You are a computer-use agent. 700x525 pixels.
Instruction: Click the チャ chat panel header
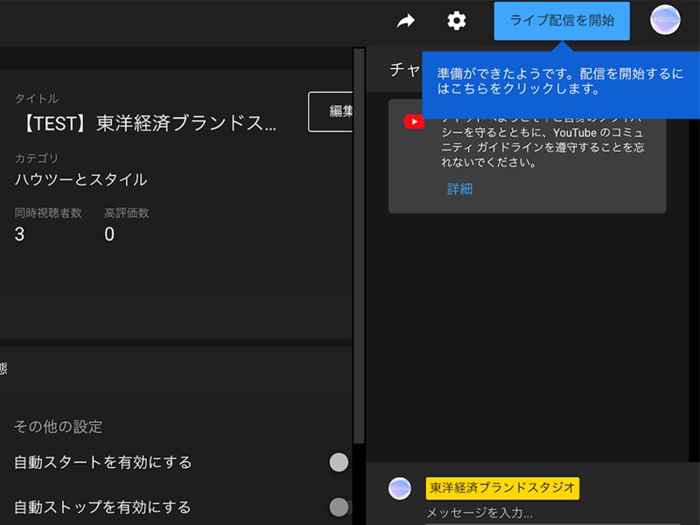point(404,70)
